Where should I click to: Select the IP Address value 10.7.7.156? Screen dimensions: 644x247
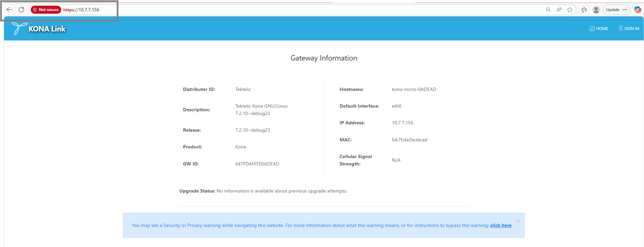click(x=402, y=123)
